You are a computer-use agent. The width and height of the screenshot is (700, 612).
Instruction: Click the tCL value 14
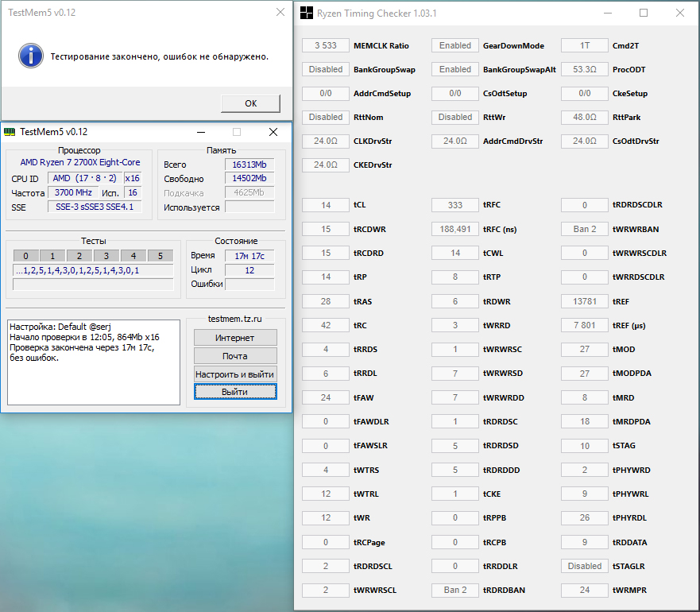[x=326, y=205]
